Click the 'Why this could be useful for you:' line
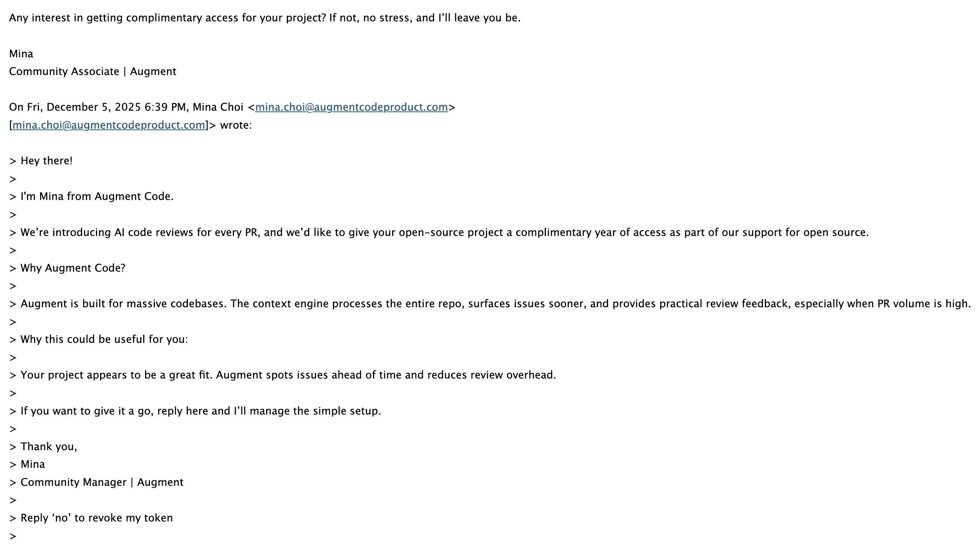Screen dimensions: 980x547 click(104, 340)
